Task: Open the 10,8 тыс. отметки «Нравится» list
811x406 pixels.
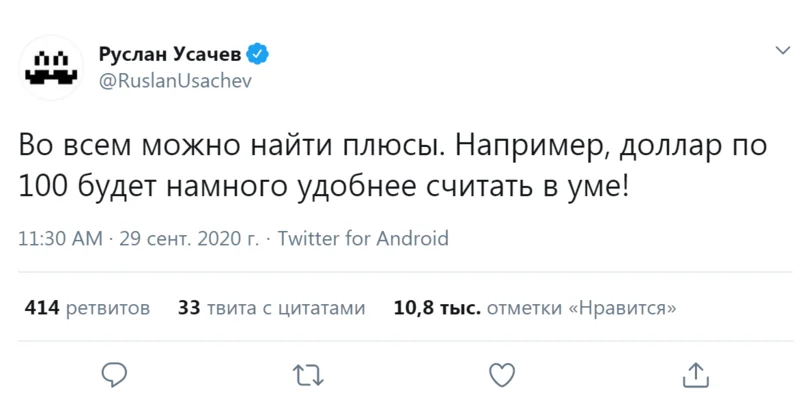Action: point(535,308)
